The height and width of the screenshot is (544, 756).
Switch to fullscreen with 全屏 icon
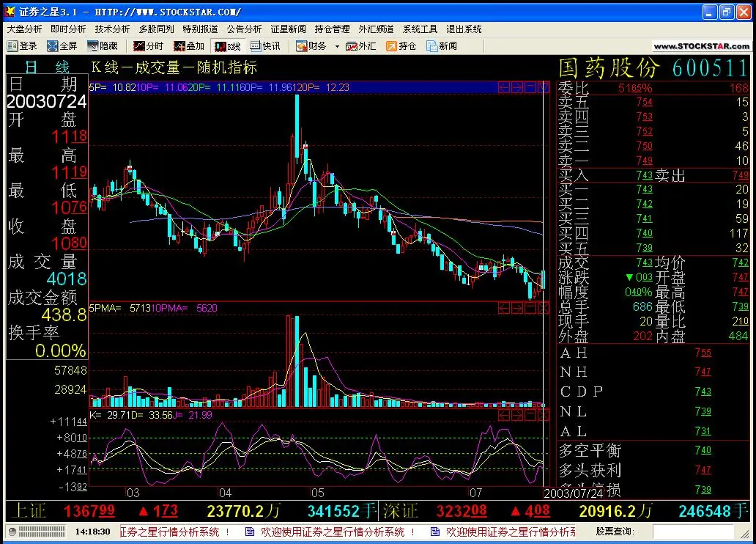62,46
